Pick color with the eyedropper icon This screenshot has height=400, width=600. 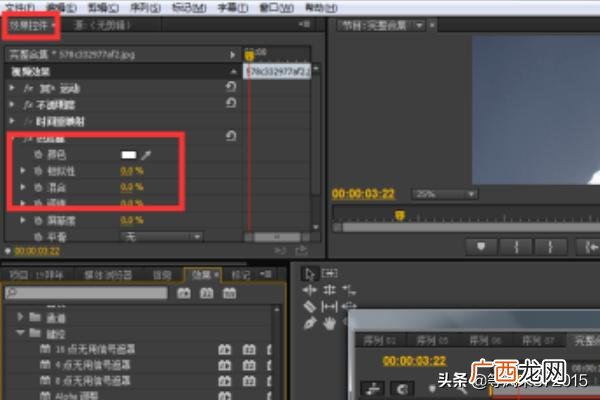[x=146, y=155]
